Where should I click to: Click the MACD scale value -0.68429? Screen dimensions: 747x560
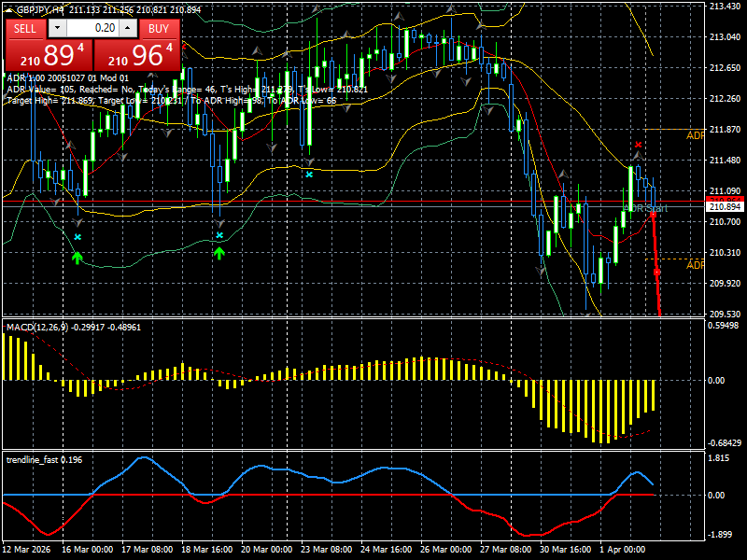point(725,442)
